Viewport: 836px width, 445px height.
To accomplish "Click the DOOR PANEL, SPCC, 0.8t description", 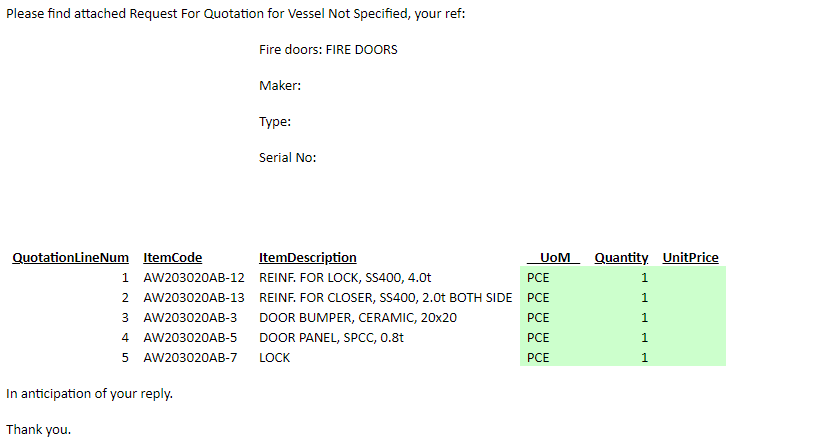I will click(331, 337).
